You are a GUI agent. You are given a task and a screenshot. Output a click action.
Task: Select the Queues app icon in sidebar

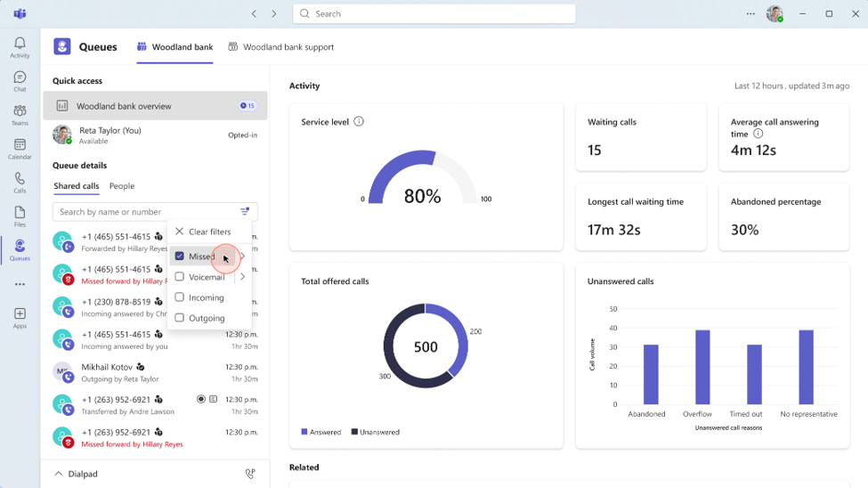20,250
